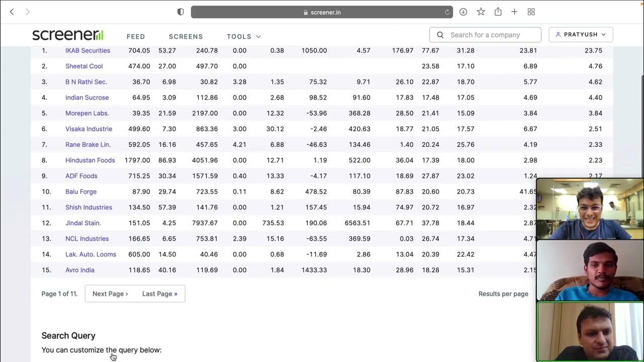Screen dimensions: 644x362
Task: Expand the TOOLS dropdown menu
Action: 244,36
